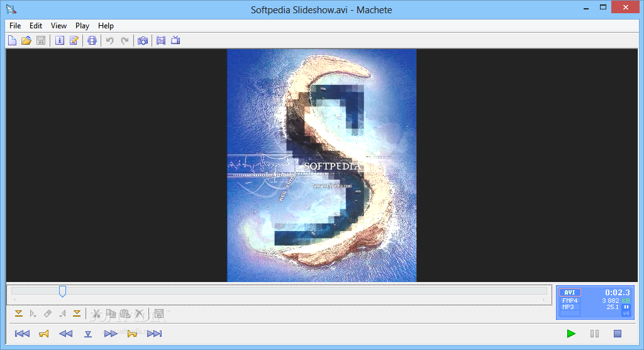
Task: Click the selection end triangle icon
Action: [62, 314]
